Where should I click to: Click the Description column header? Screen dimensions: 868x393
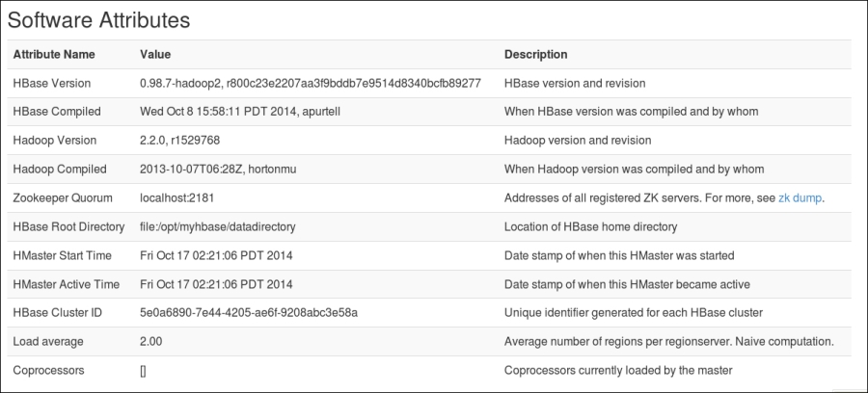coord(535,54)
